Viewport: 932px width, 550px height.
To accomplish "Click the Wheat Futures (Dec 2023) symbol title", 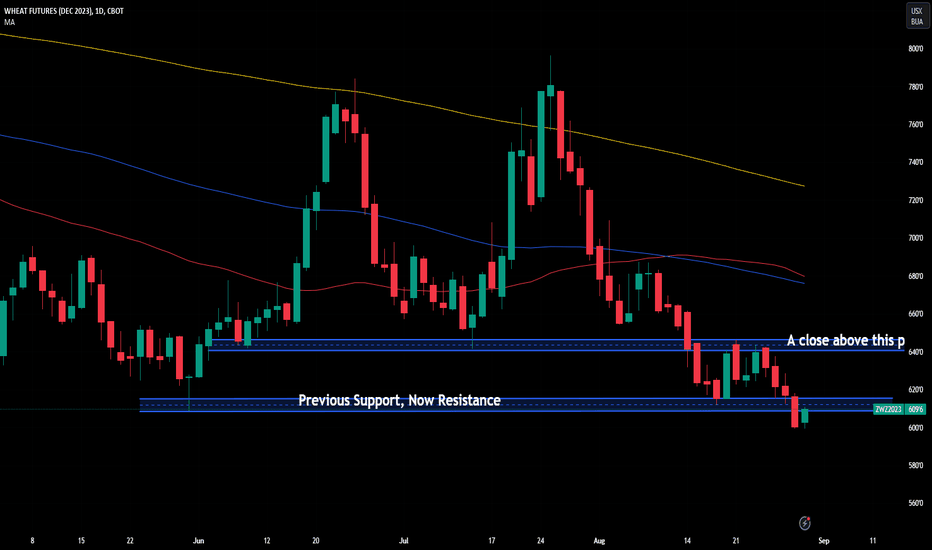I will [64, 11].
